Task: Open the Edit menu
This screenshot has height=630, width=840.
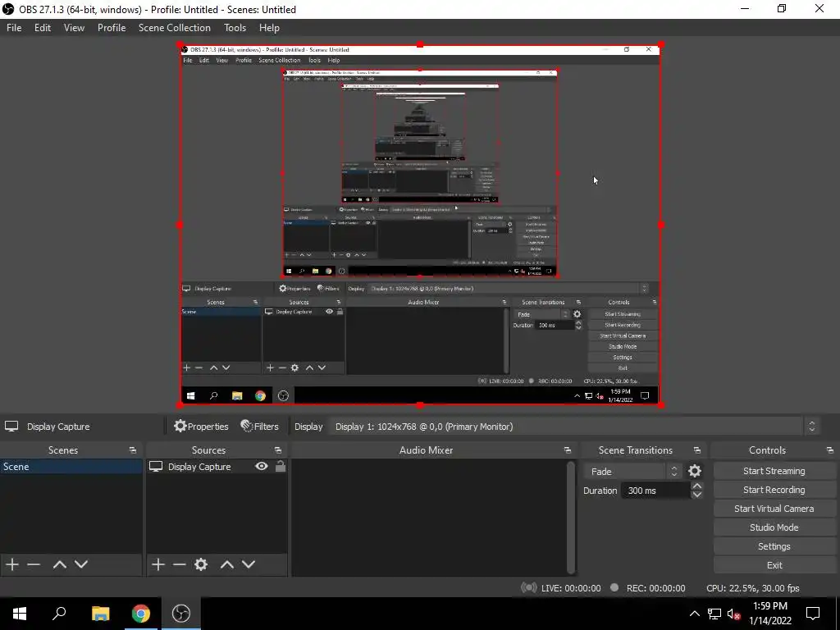Action: [43, 28]
